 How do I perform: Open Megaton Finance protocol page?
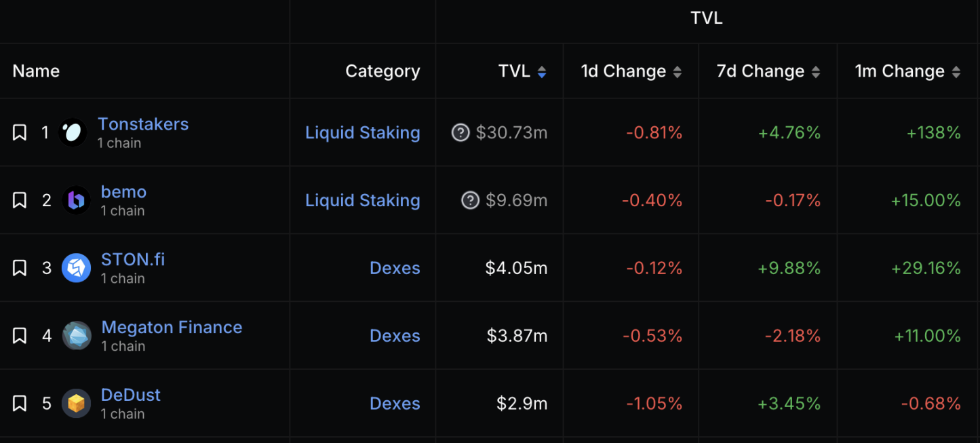(172, 328)
